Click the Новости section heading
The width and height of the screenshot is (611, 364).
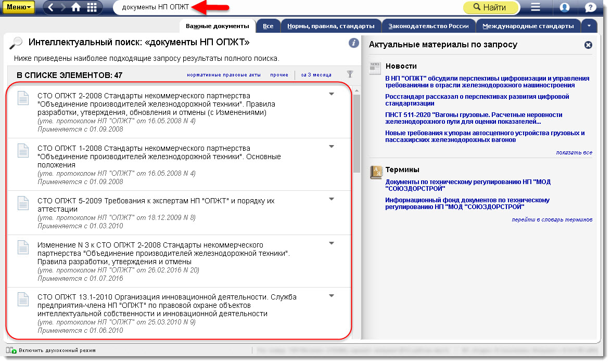point(401,66)
